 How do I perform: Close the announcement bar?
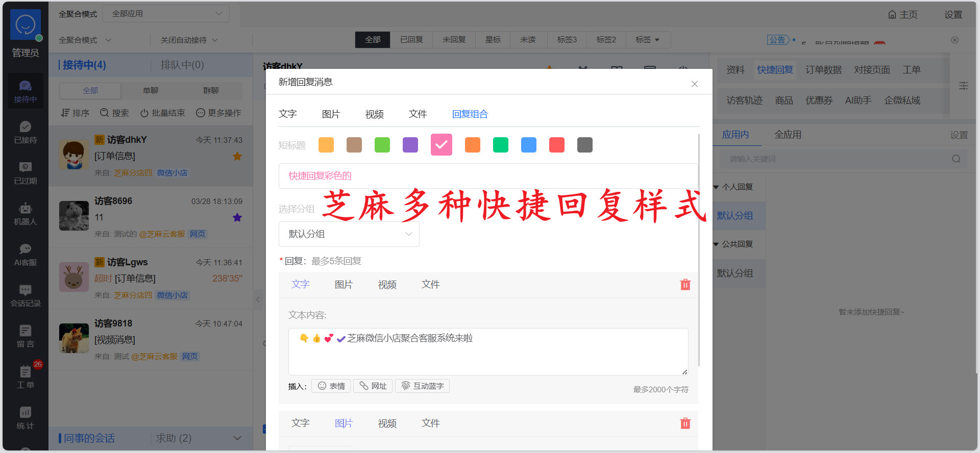click(955, 40)
